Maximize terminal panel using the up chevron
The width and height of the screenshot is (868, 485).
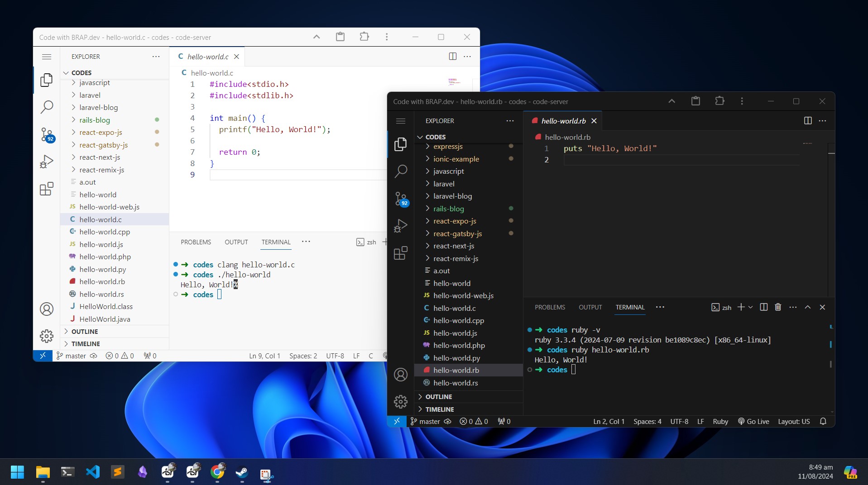[x=807, y=307]
